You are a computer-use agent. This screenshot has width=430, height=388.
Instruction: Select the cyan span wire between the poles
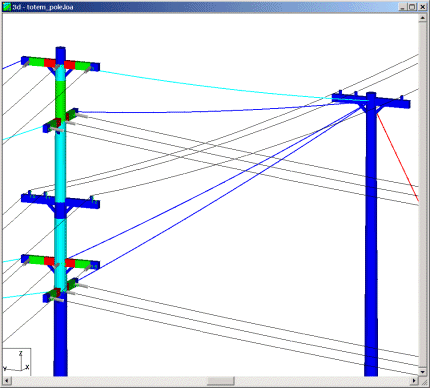click(213, 85)
